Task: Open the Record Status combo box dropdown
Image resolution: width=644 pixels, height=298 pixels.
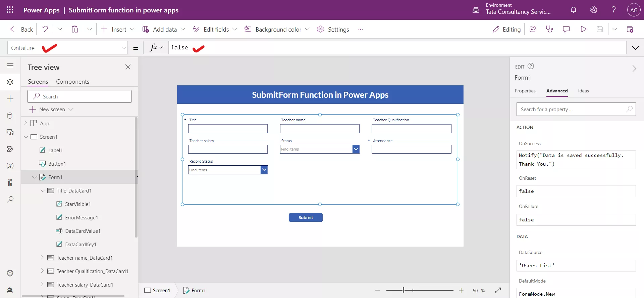Action: pyautogui.click(x=264, y=170)
